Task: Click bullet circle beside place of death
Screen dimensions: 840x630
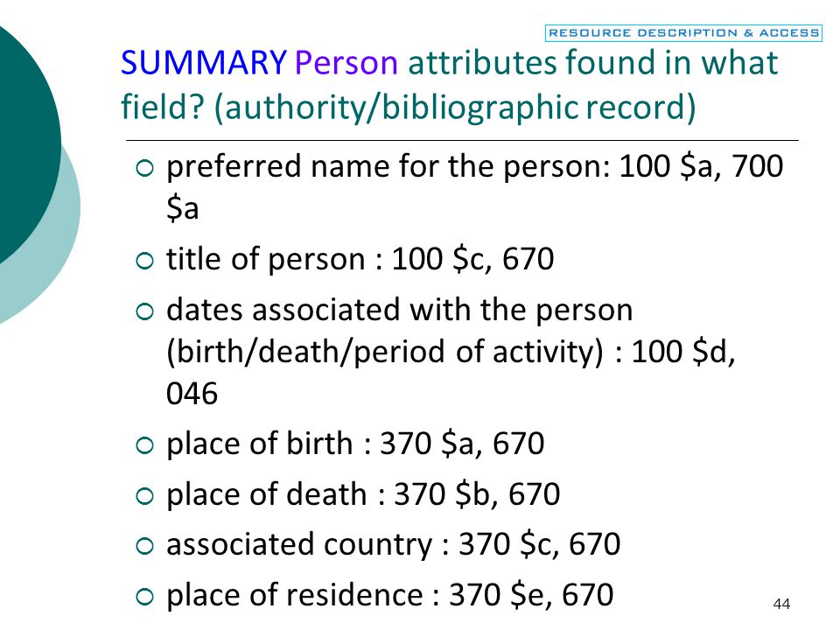Action: (144, 496)
